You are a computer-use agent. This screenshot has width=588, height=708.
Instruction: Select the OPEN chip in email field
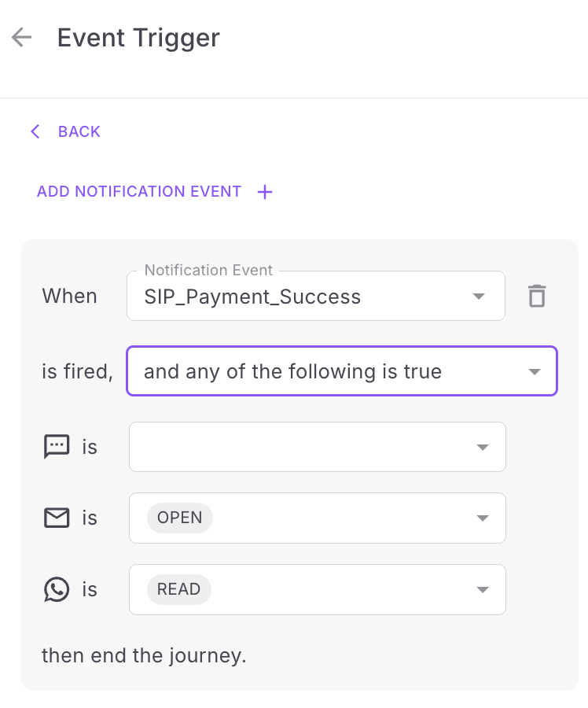179,518
